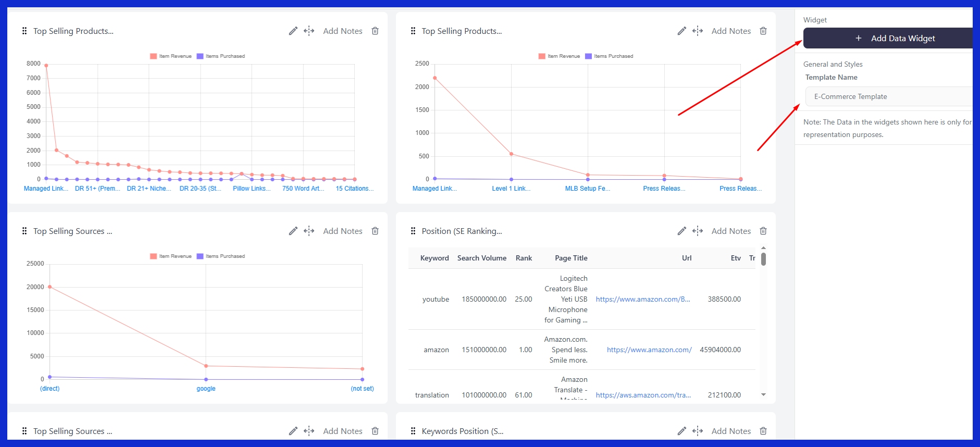Click trash icon on Position (SE Ranking) widget
Viewport: 980px width, 447px height.
tap(763, 231)
